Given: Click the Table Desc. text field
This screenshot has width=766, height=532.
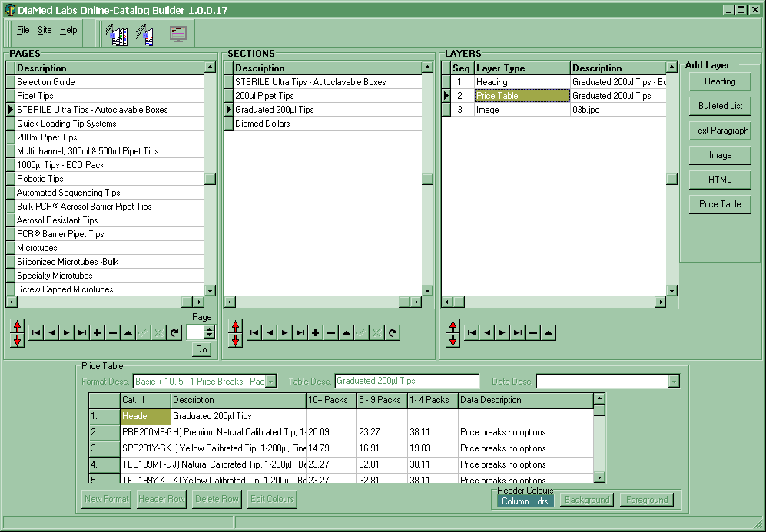Looking at the screenshot, I should 406,381.
